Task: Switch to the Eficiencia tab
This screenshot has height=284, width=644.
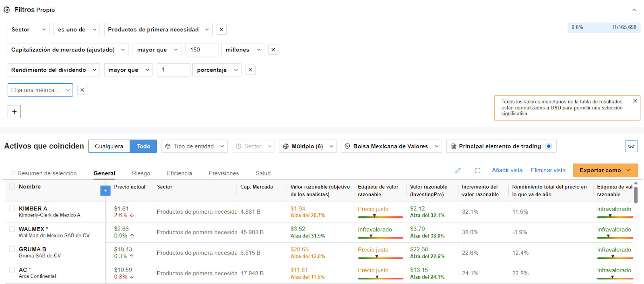Action: pos(180,173)
